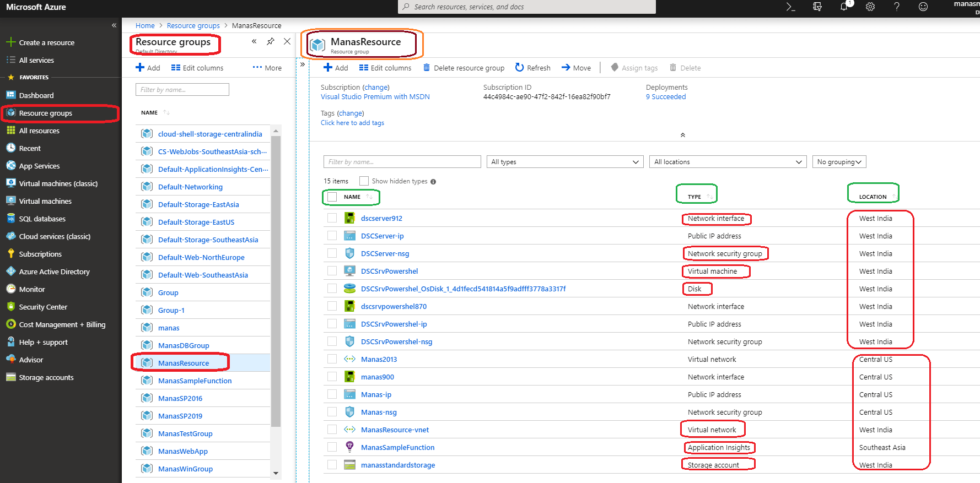
Task: Open the Visual Studio Premium with MSDN link
Action: (375, 96)
